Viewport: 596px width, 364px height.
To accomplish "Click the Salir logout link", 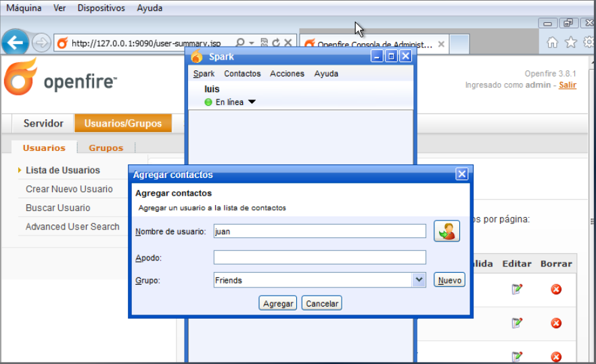I will pyautogui.click(x=568, y=85).
